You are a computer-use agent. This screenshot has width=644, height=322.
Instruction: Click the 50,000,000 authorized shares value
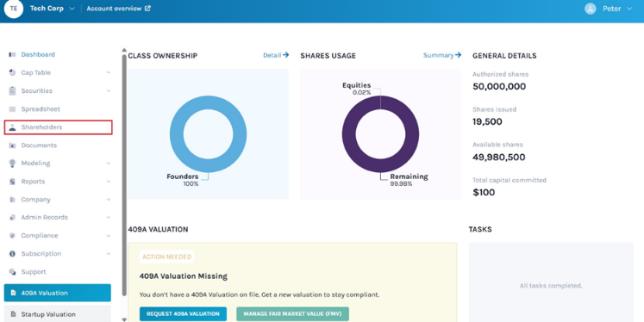click(x=499, y=87)
